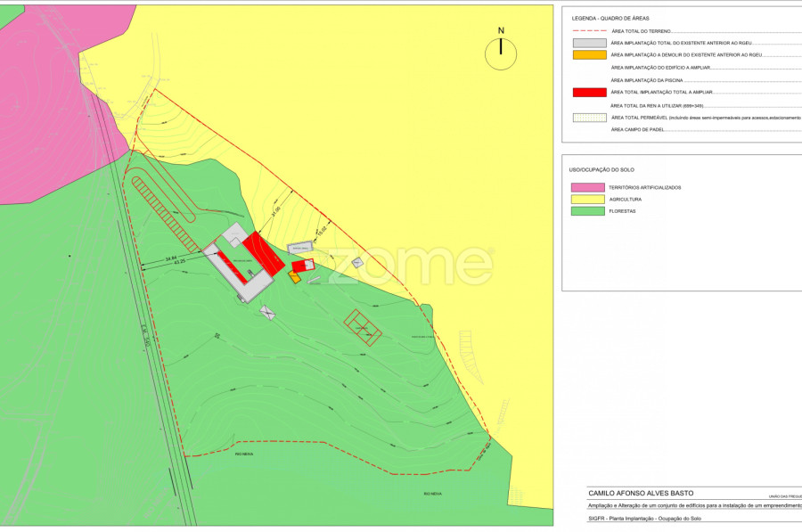802x532 pixels.
Task: Click the orange demolition legend swatch
Action: click(x=589, y=55)
